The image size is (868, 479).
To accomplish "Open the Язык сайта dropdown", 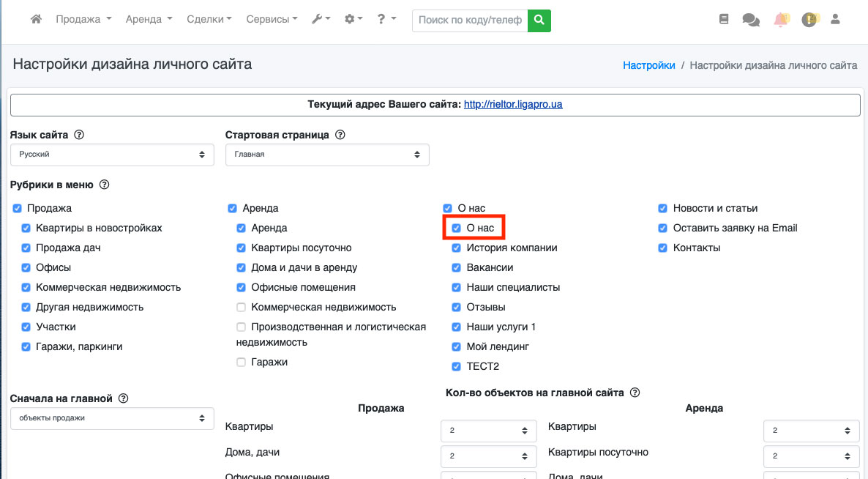I will [x=112, y=155].
